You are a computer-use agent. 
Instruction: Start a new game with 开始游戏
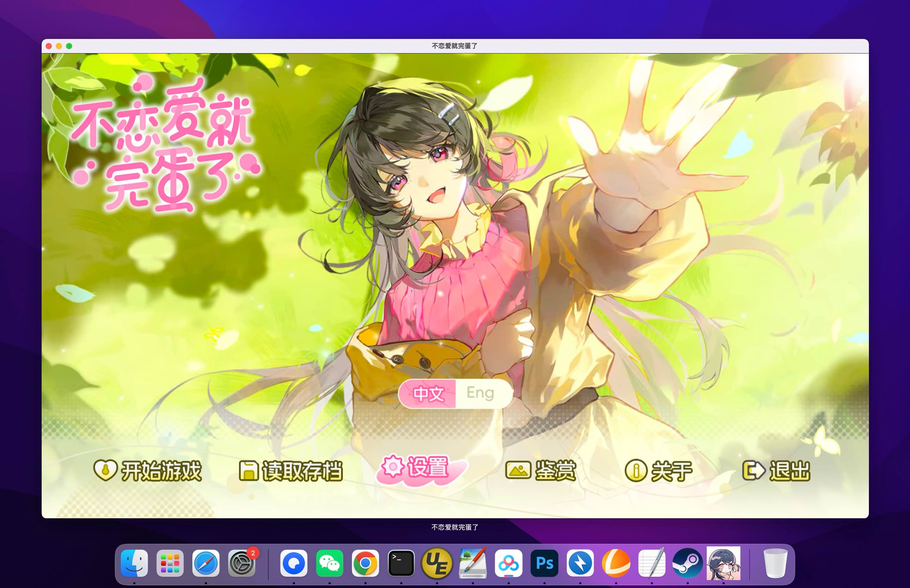tap(148, 471)
